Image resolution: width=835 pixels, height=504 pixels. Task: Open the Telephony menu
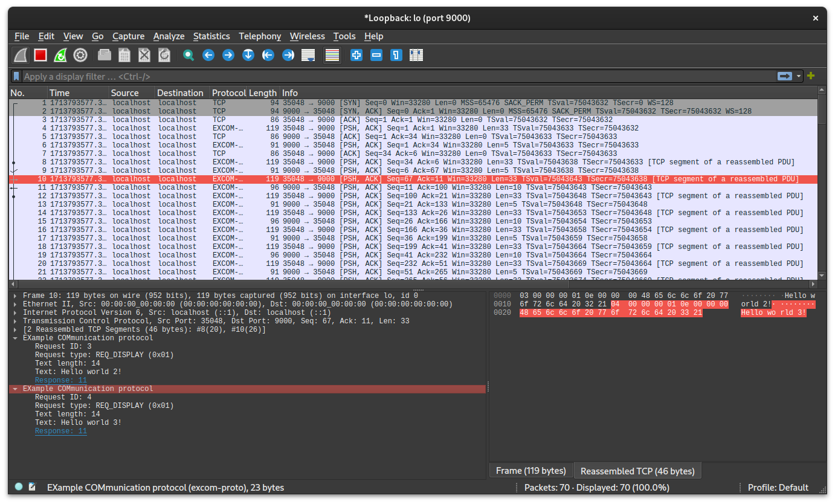(260, 36)
